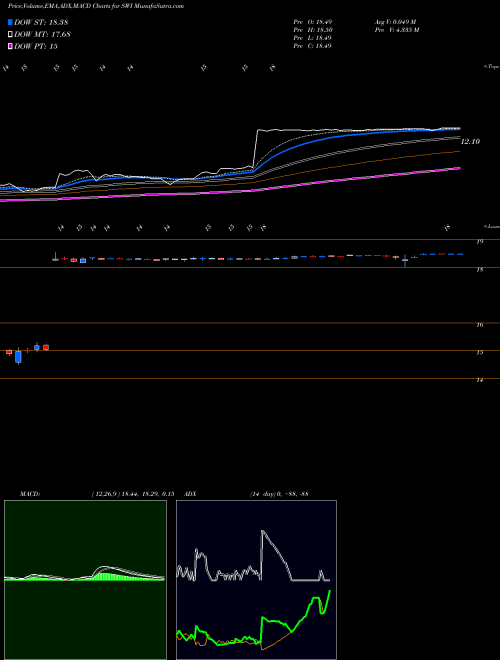Click the white DOW MT legend swatch

click(x=10, y=35)
